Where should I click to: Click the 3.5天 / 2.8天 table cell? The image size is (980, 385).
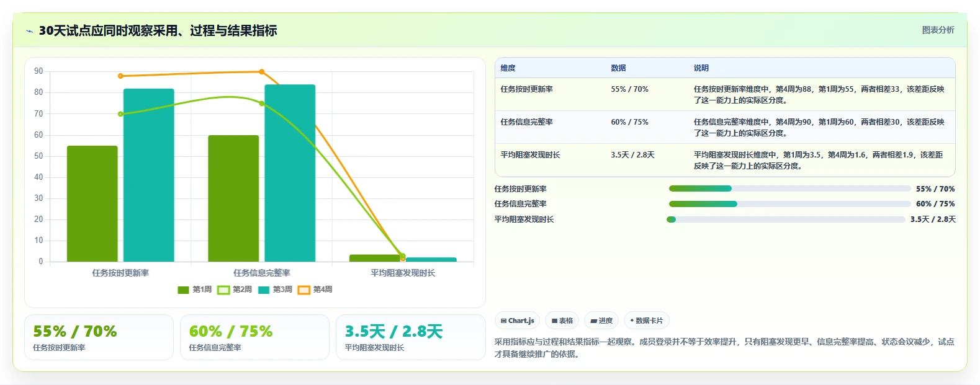(632, 155)
